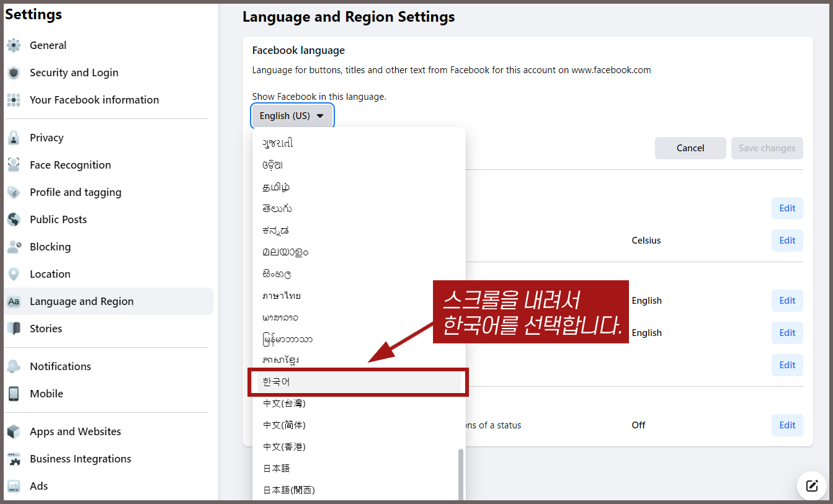Open Mobile settings
Image resolution: width=833 pixels, height=504 pixels.
109,394
